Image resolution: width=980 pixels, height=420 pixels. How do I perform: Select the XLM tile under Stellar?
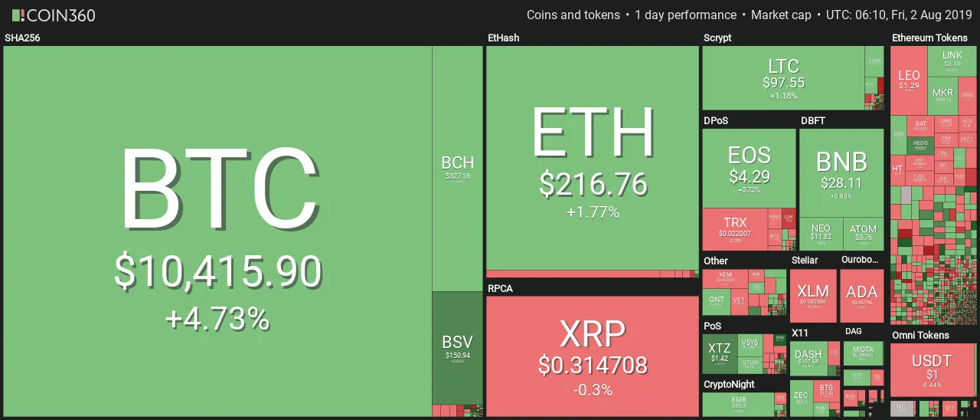tap(813, 295)
